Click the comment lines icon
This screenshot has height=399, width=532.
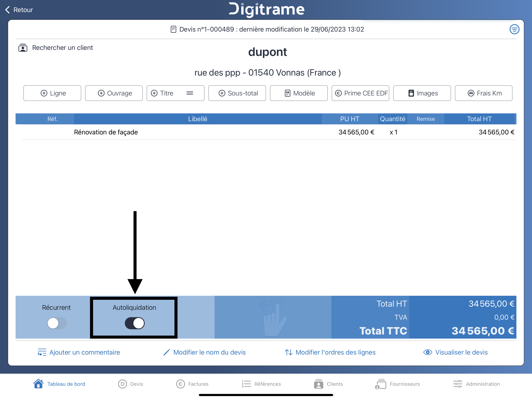pos(42,352)
